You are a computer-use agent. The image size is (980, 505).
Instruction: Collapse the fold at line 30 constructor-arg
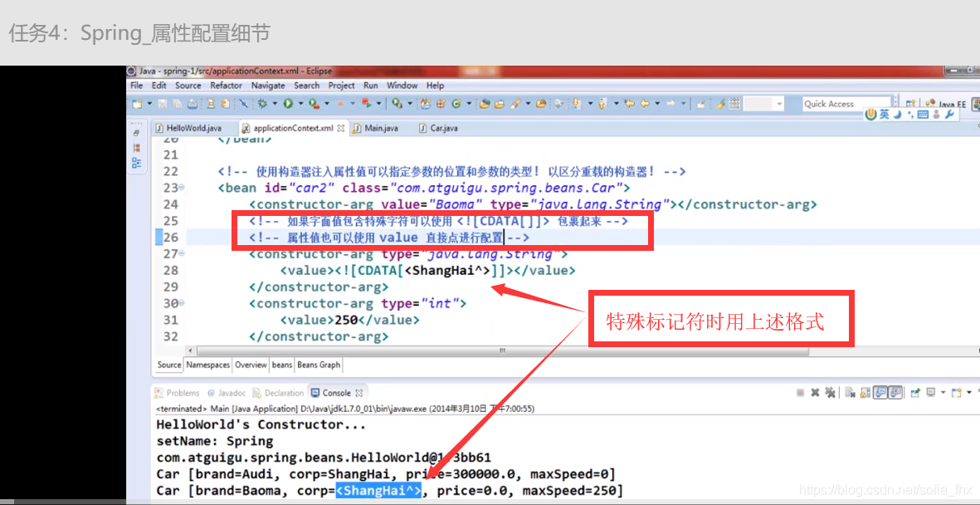(x=182, y=303)
